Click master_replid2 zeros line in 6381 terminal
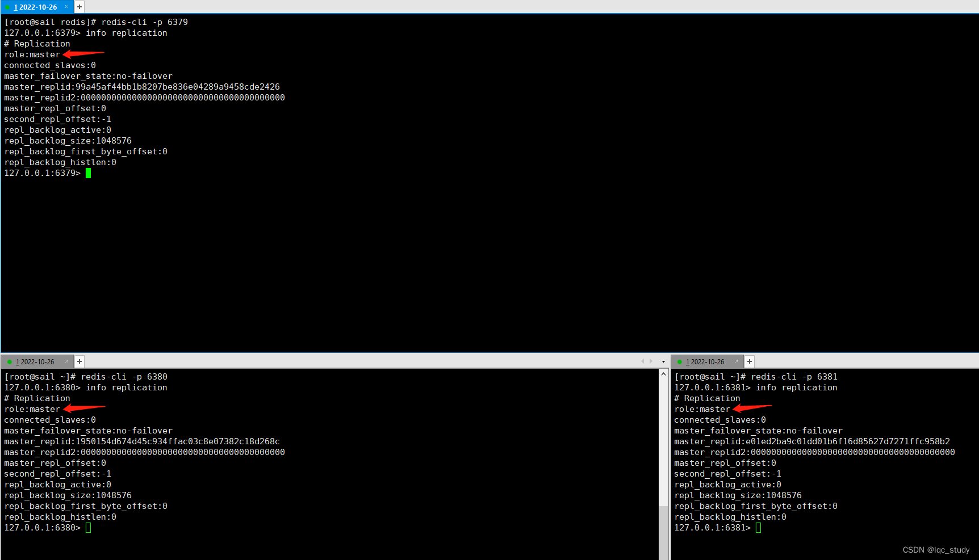This screenshot has width=979, height=560. [814, 452]
